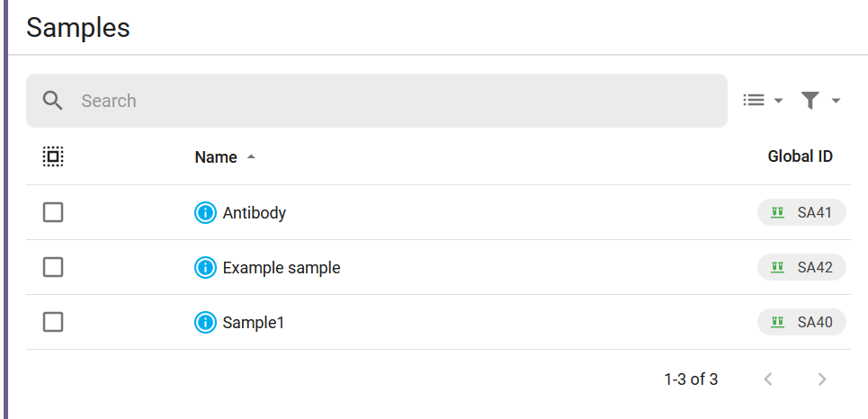
Task: Open the filter options dropdown
Action: [x=820, y=100]
